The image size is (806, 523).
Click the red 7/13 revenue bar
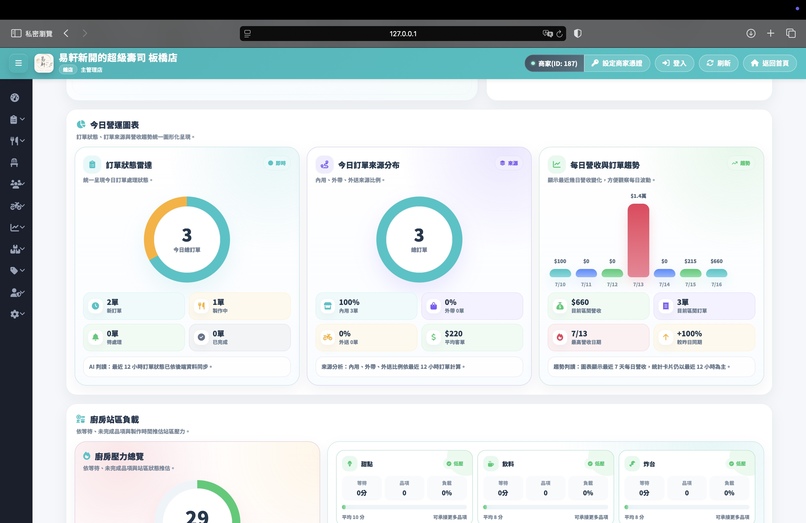pyautogui.click(x=638, y=240)
